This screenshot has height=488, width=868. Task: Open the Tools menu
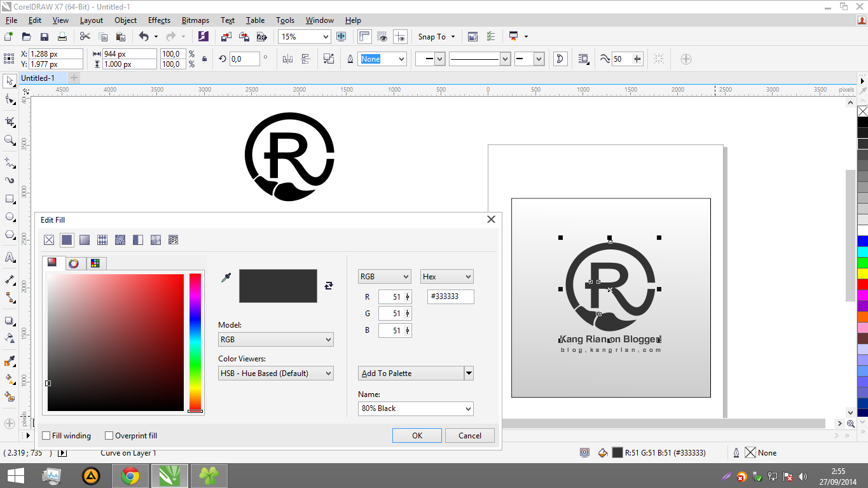(x=286, y=20)
